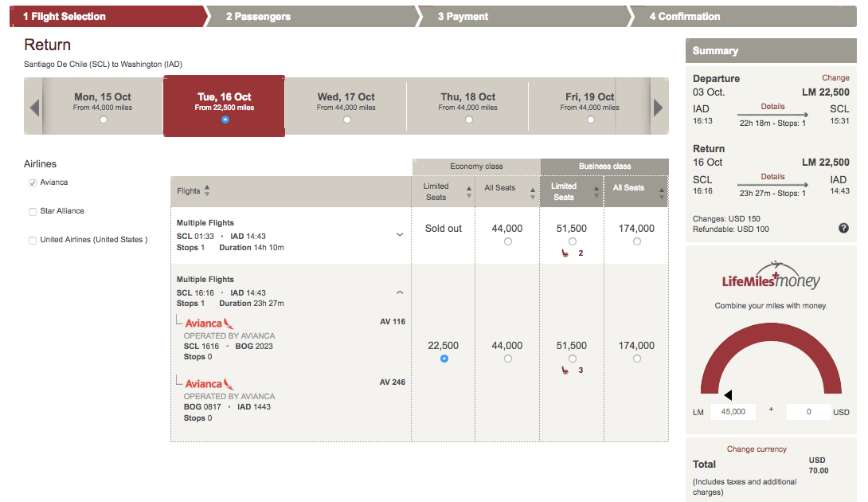Open the refund policy help question mark
The height and width of the screenshot is (502, 868).
(x=843, y=228)
